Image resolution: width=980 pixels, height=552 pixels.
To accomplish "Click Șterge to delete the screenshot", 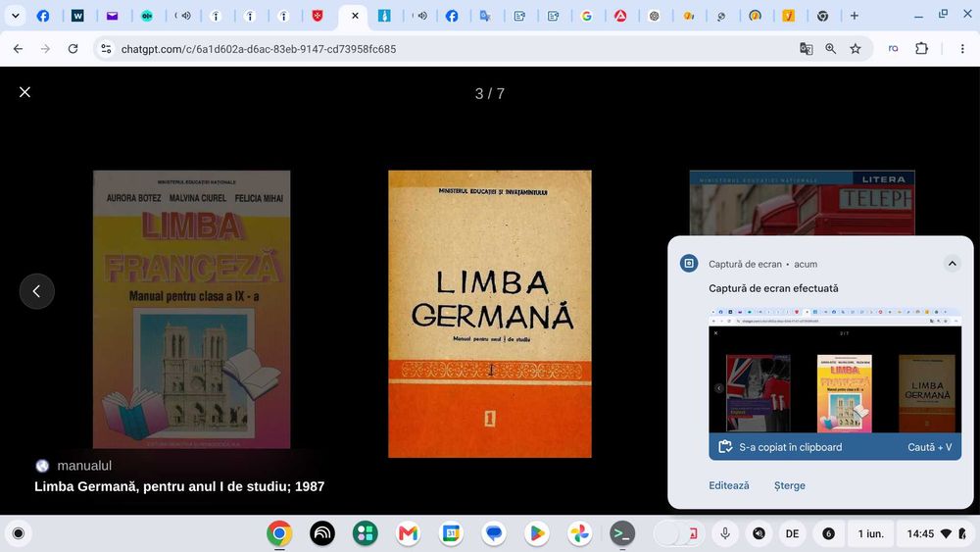I will 789,485.
